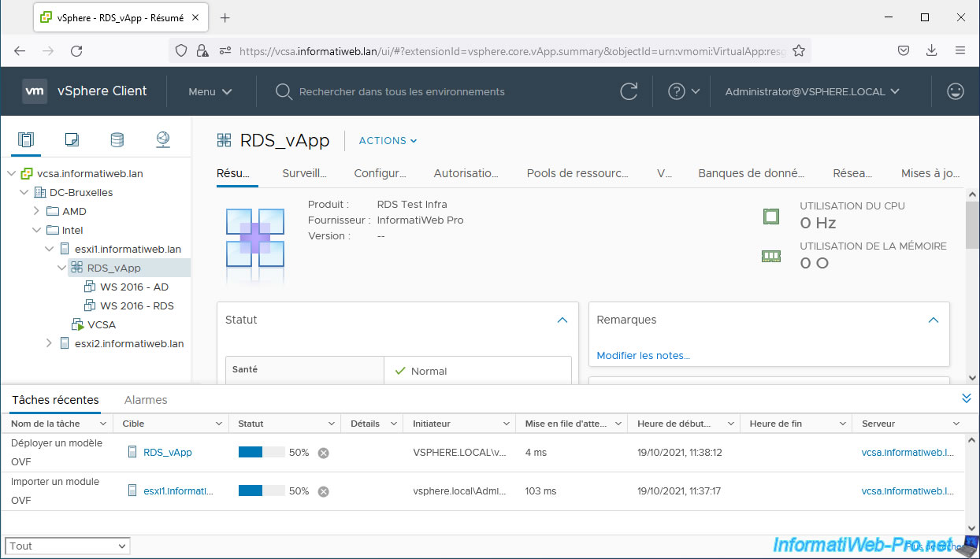Viewport: 980px width, 559px height.
Task: Cancel the Importer un module OVF task
Action: (x=323, y=491)
